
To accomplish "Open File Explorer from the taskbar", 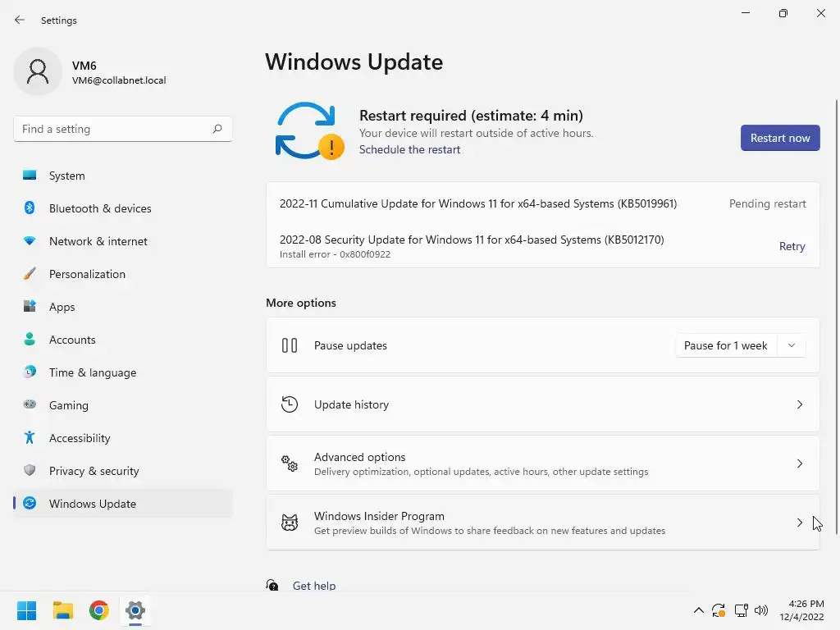I will pyautogui.click(x=63, y=610).
